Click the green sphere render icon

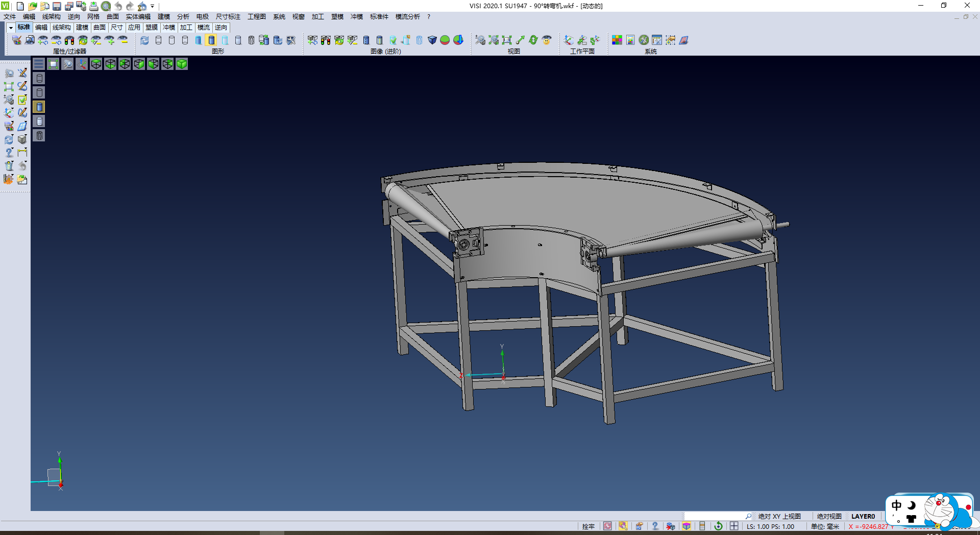pos(445,40)
